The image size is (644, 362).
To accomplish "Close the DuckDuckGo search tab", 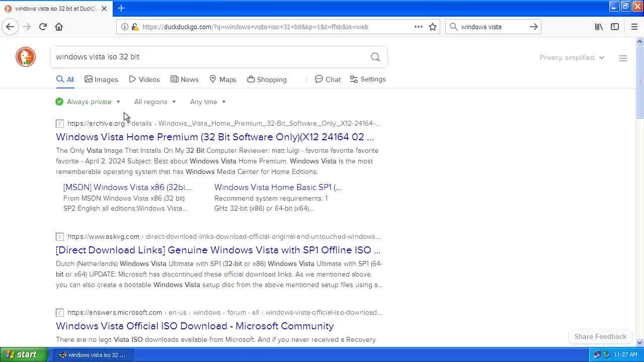I will [104, 9].
